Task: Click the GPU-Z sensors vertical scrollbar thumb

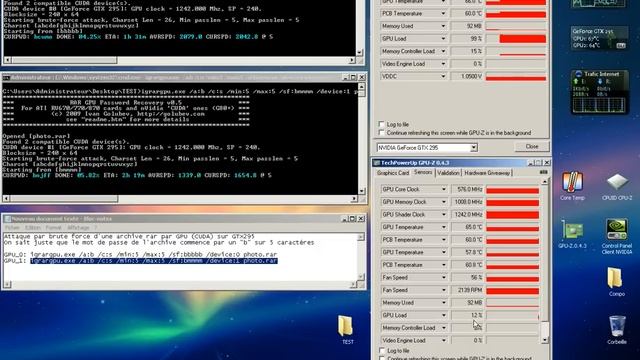Action: pyautogui.click(x=544, y=328)
